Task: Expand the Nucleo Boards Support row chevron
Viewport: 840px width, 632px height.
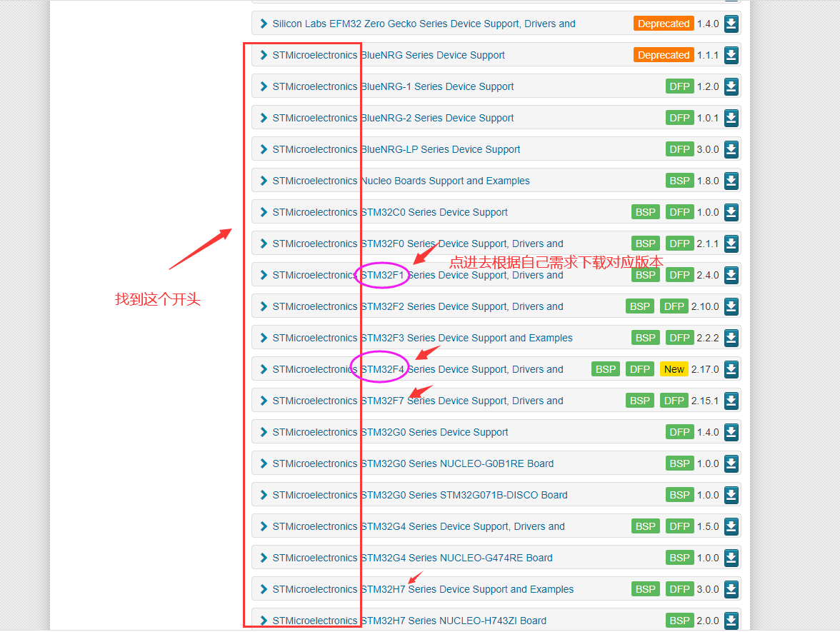Action: (264, 181)
